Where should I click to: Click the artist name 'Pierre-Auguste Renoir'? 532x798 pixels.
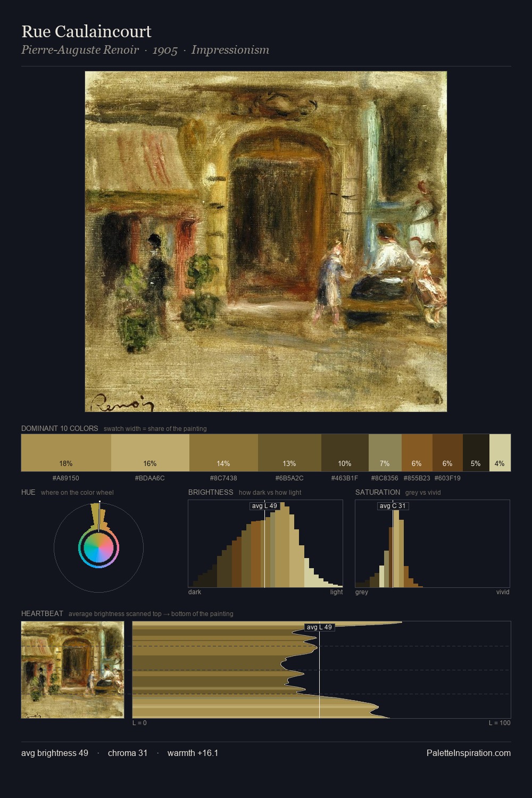pyautogui.click(x=80, y=50)
